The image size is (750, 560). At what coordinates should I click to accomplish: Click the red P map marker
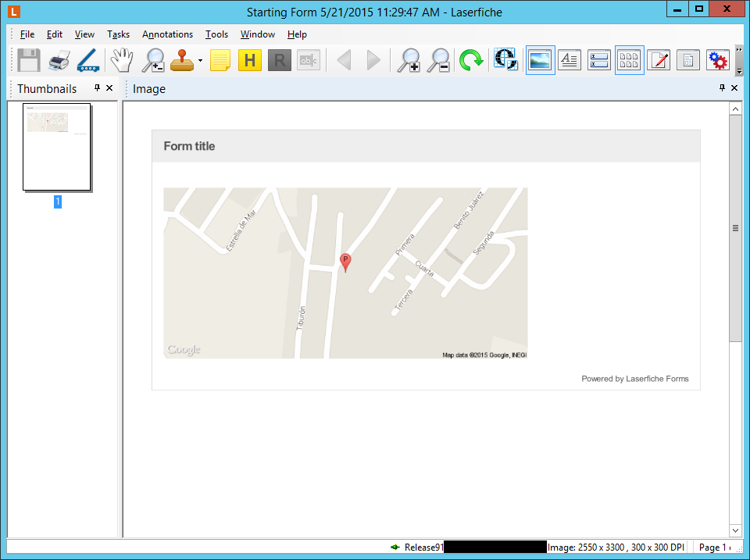pos(345,262)
